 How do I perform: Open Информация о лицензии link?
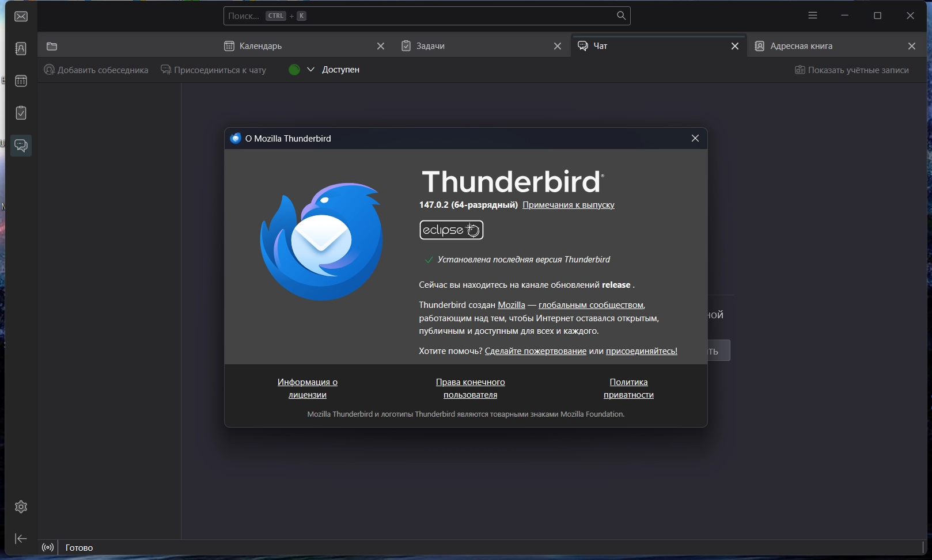[x=308, y=388]
